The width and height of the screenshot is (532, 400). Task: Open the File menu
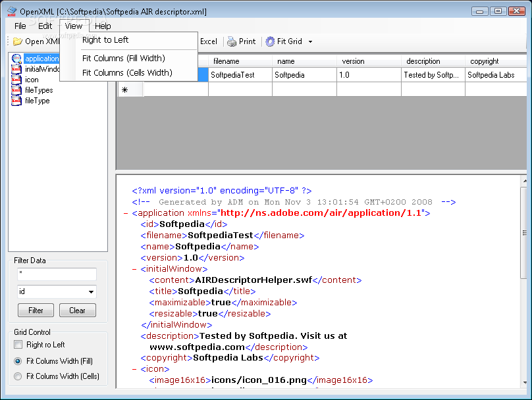coord(20,26)
